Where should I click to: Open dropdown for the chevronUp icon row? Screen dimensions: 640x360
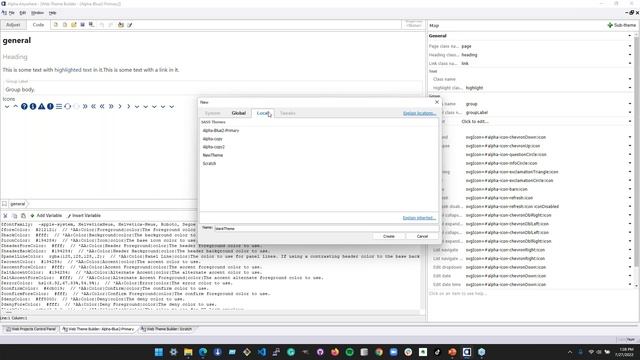pyautogui.click(x=630, y=146)
